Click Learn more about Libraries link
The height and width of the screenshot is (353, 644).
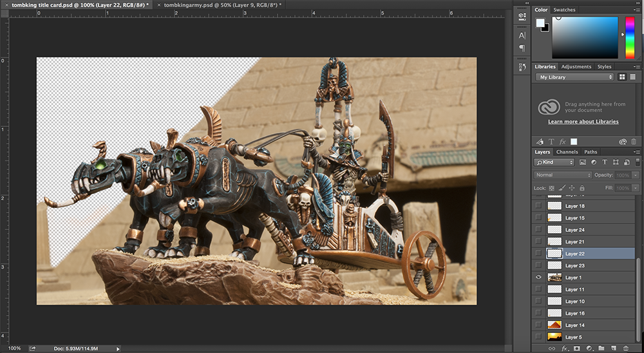click(583, 121)
